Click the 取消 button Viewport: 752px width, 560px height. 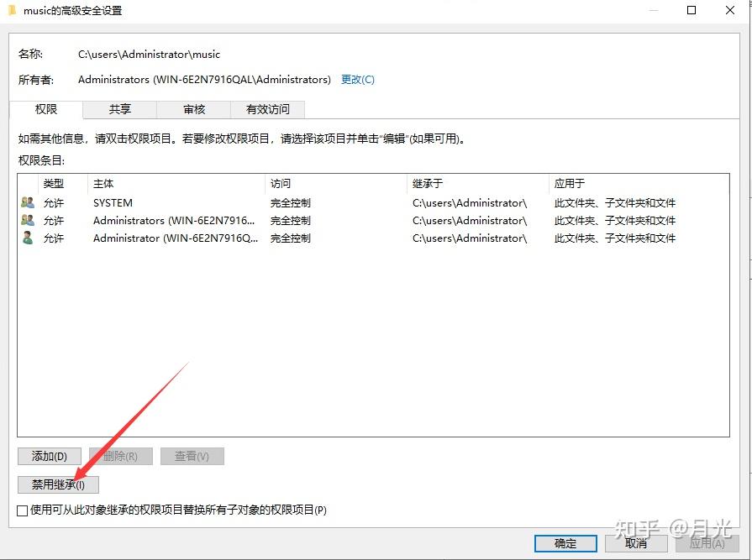636,543
